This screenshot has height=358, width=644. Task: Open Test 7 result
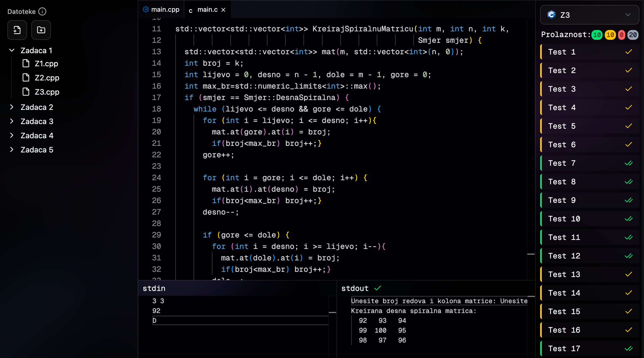589,163
